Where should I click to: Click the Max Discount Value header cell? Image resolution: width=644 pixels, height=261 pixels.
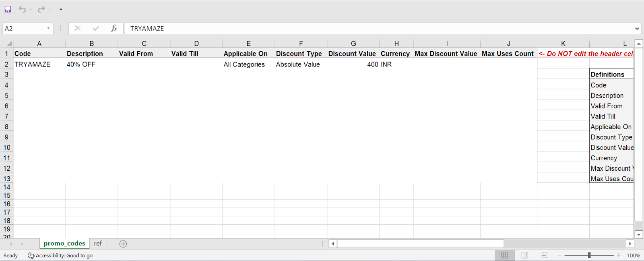pos(446,54)
